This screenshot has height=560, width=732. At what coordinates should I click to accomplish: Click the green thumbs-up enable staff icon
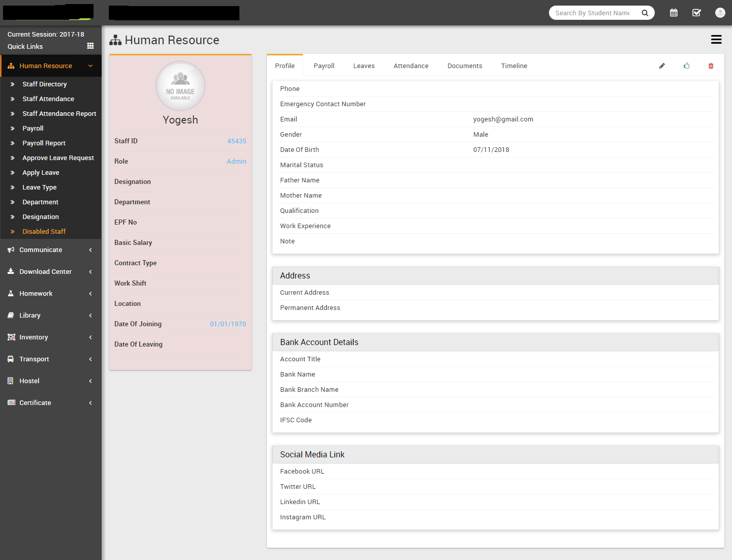point(687,66)
